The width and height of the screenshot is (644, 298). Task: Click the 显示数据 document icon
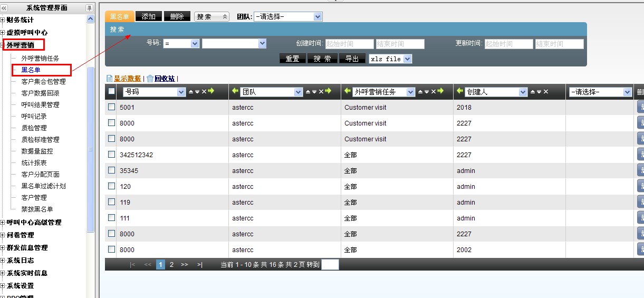(x=110, y=79)
